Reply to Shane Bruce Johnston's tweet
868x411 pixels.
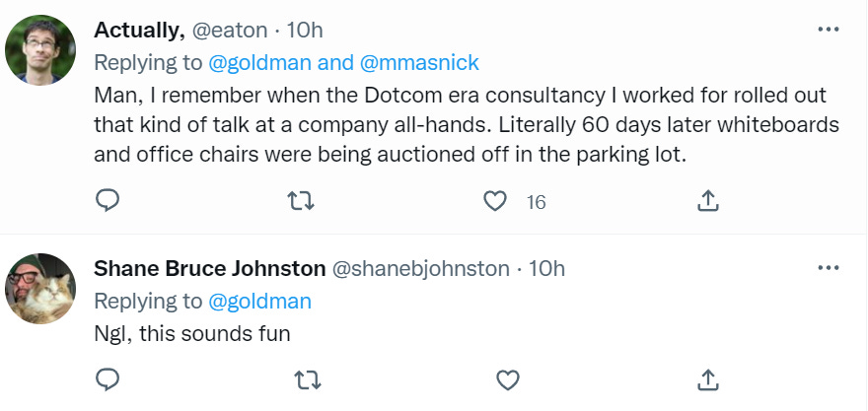pos(108,378)
